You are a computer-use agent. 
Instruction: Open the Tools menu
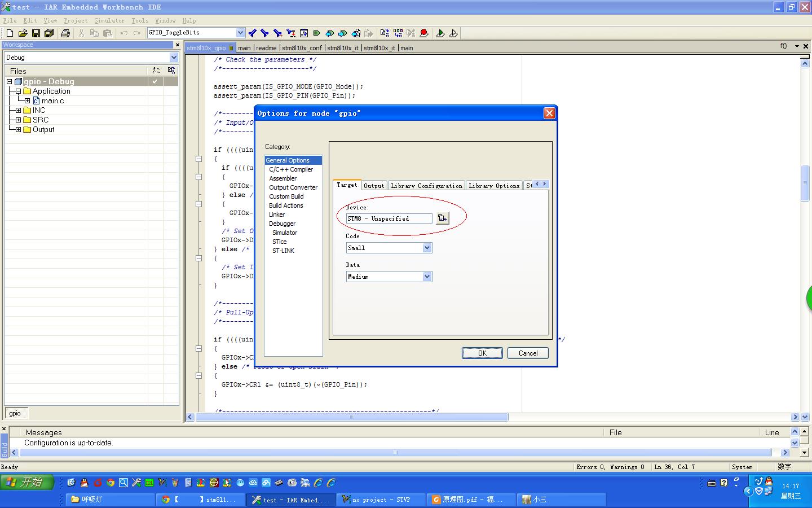coord(140,20)
